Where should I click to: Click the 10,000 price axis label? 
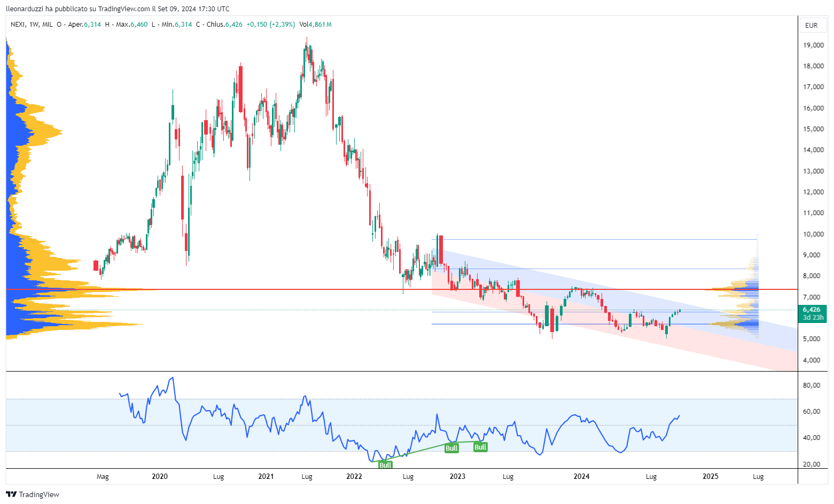(813, 234)
